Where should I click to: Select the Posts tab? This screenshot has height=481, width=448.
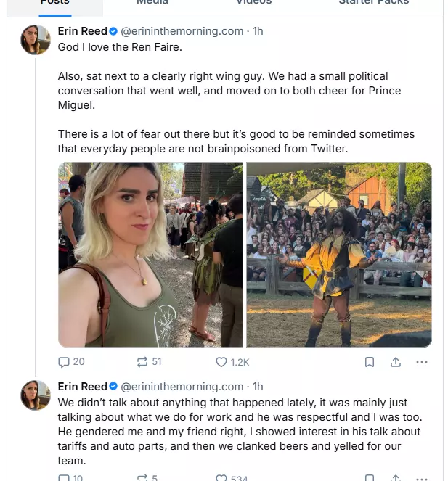coord(54,3)
